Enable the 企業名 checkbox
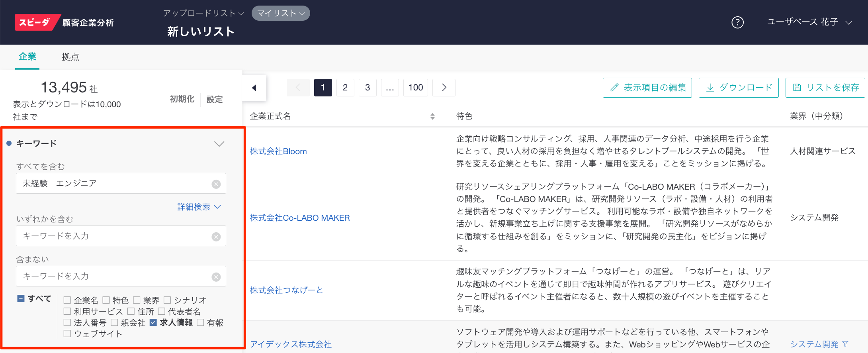The image size is (868, 353). [x=67, y=300]
